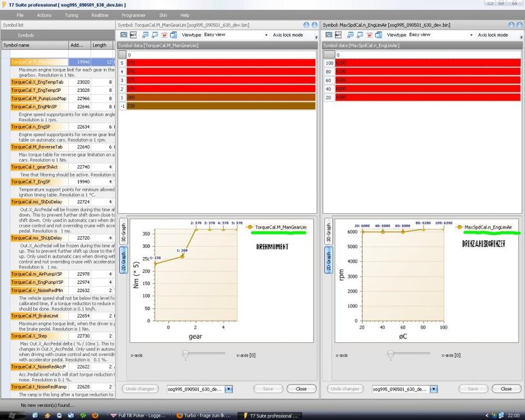Click the picture-style first icon in TorqueCal.M_ManGearLim toolbar
This screenshot has height=420, width=525.
(x=124, y=35)
